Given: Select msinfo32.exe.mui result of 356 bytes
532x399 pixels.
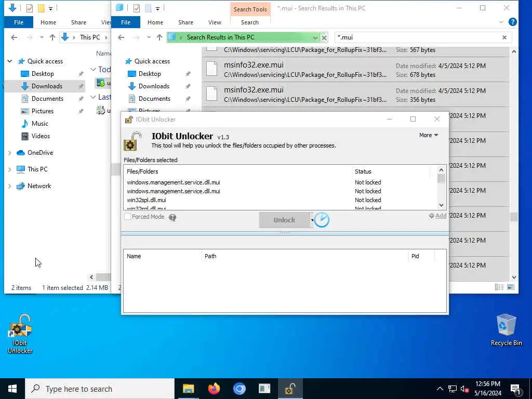Looking at the screenshot, I should [355, 95].
